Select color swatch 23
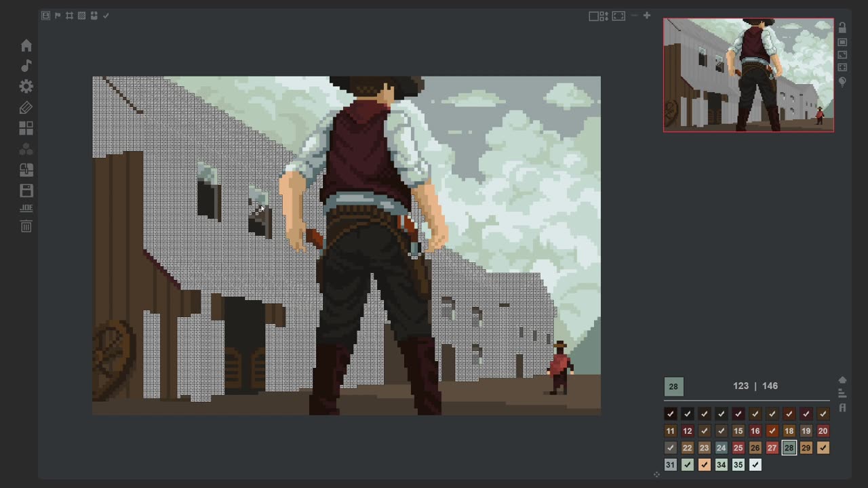Screen dimensions: 868x488 [x=704, y=447]
